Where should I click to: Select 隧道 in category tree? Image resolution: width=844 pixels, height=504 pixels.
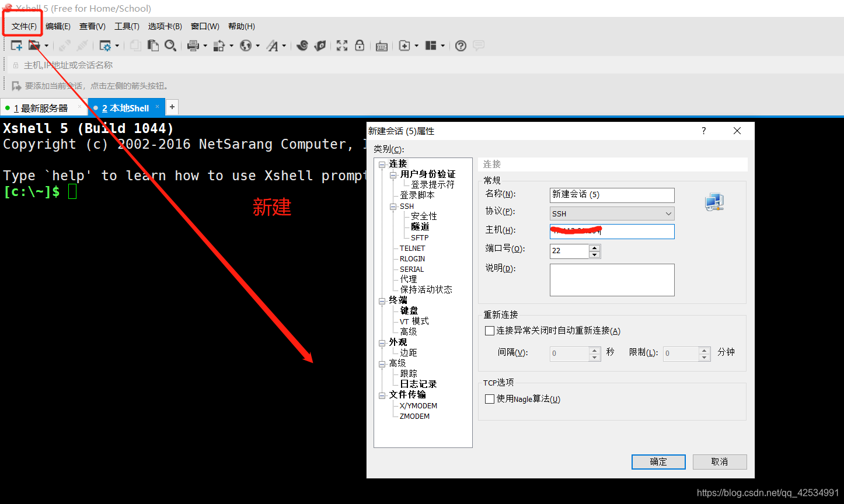pyautogui.click(x=420, y=227)
